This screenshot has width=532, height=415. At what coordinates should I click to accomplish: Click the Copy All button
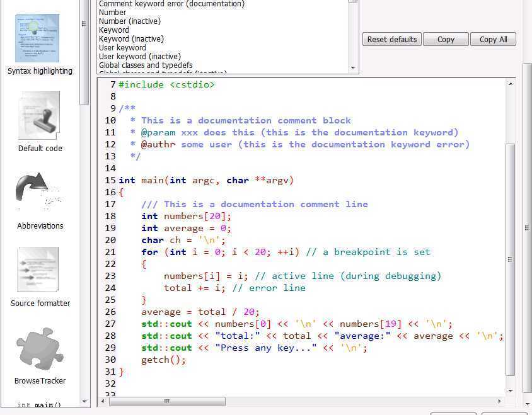click(493, 39)
